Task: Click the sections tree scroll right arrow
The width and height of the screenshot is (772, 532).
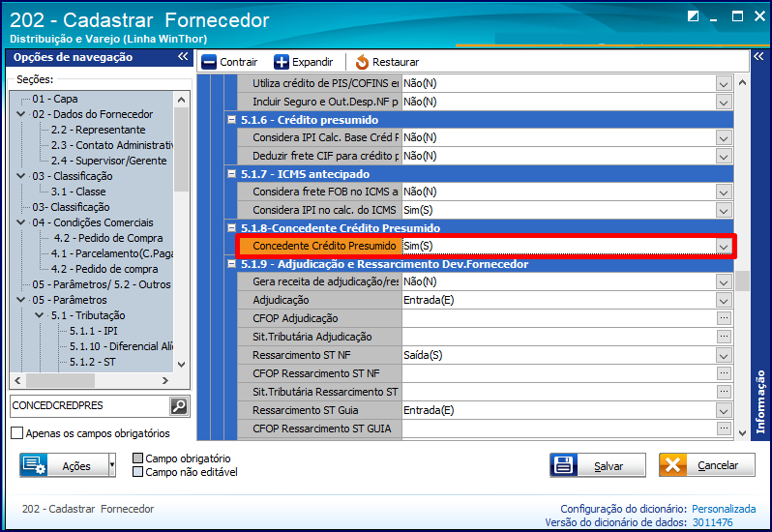Action: click(164, 380)
